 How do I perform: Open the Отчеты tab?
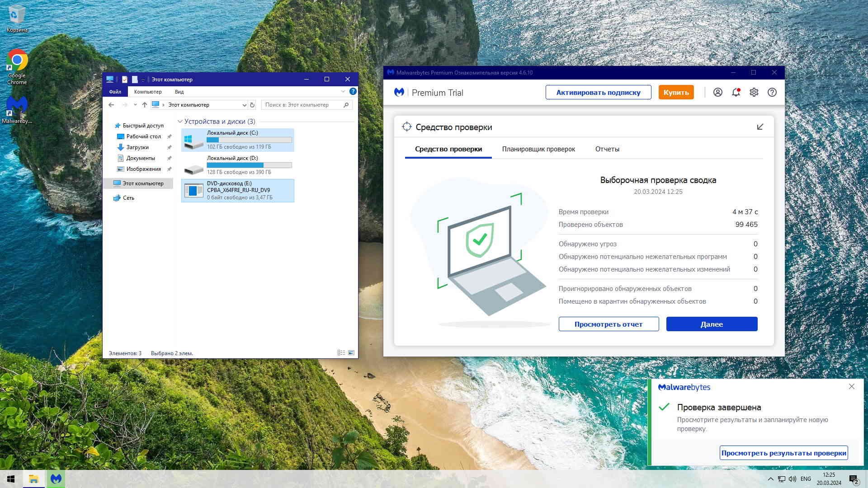tap(607, 149)
